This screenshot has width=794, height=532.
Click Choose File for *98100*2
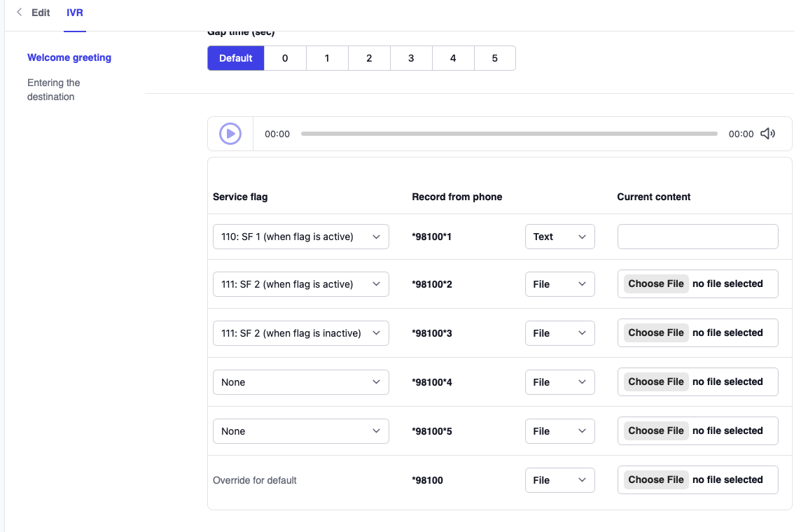(x=656, y=284)
